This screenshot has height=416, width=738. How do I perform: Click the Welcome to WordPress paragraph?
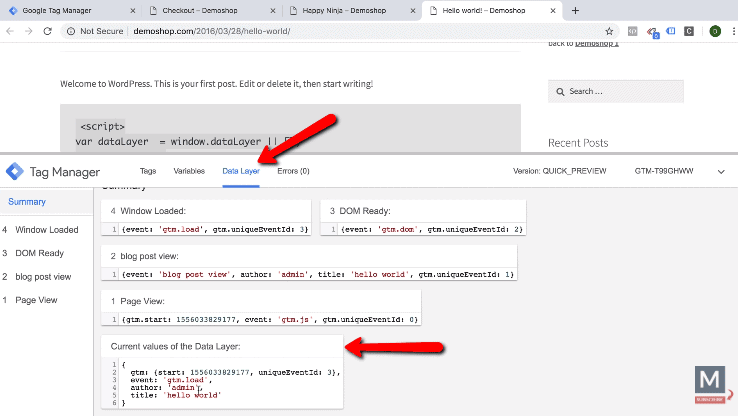click(x=217, y=84)
